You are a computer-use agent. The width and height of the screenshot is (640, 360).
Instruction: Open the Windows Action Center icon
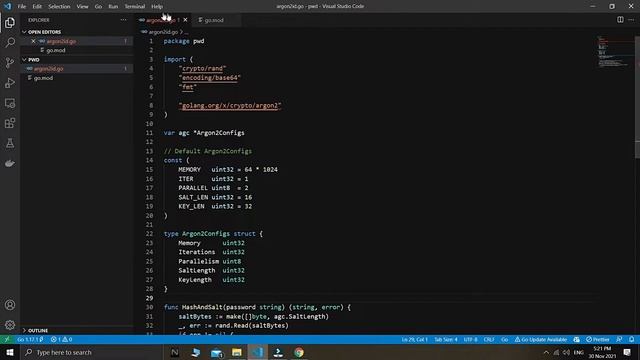coord(627,352)
